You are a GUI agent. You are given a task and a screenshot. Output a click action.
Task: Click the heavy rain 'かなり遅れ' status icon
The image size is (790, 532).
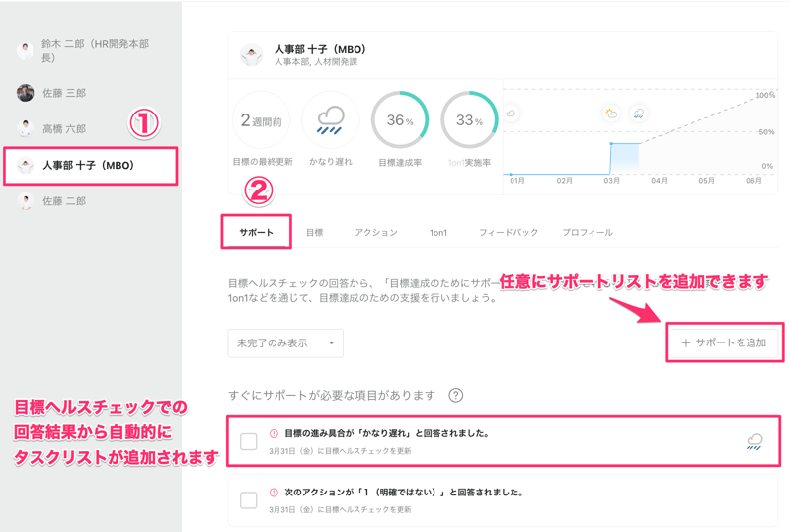(x=331, y=120)
